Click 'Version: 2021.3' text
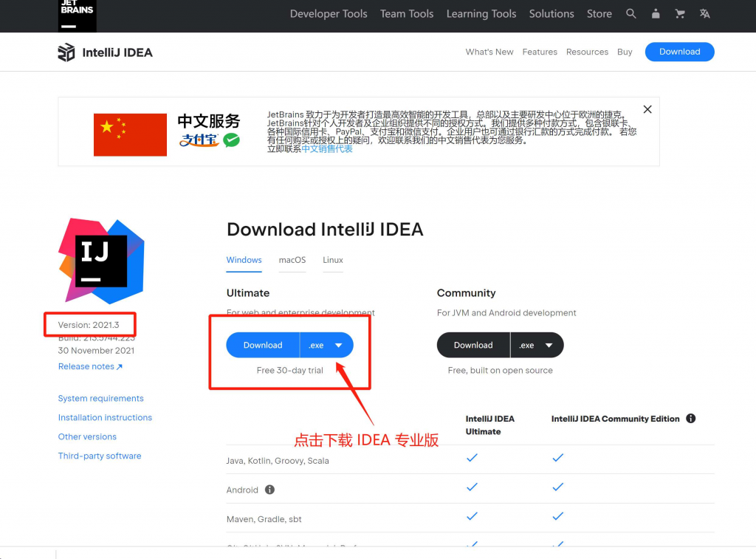 [89, 325]
